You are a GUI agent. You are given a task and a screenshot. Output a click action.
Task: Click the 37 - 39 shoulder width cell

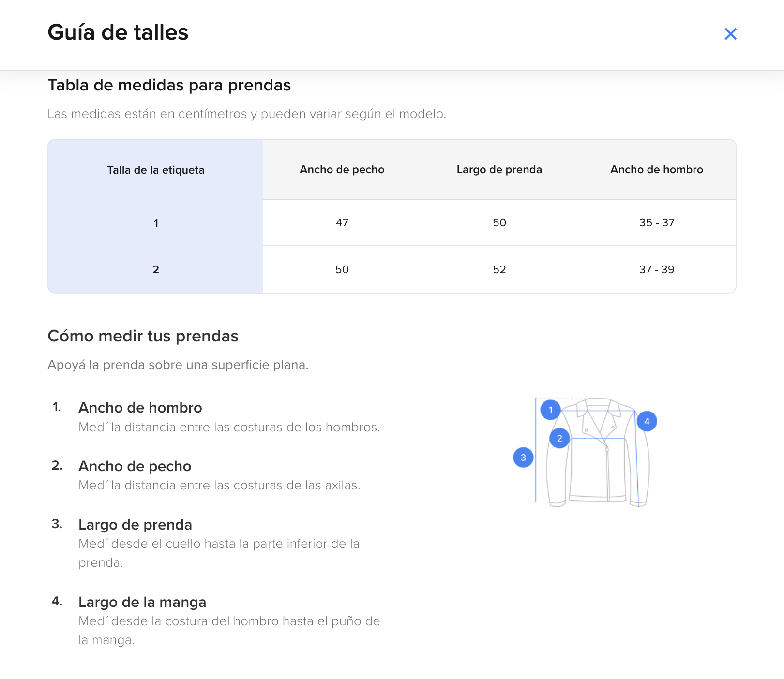656,269
